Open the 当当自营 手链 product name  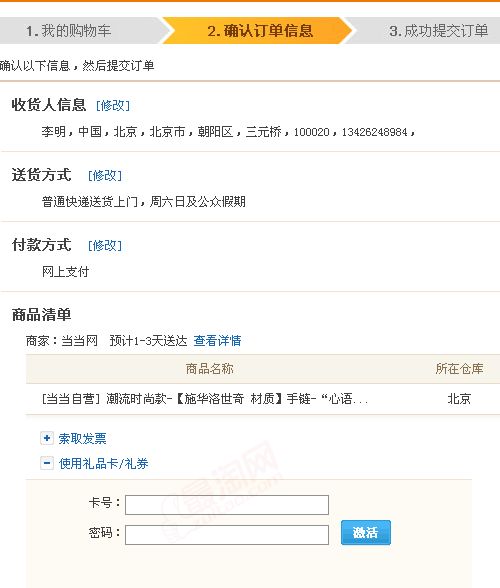pyautogui.click(x=204, y=399)
